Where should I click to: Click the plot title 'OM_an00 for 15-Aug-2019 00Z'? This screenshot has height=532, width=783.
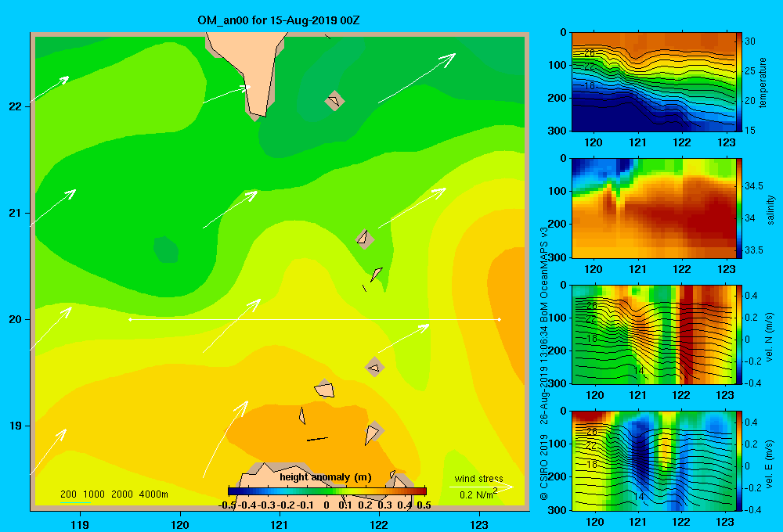click(279, 20)
